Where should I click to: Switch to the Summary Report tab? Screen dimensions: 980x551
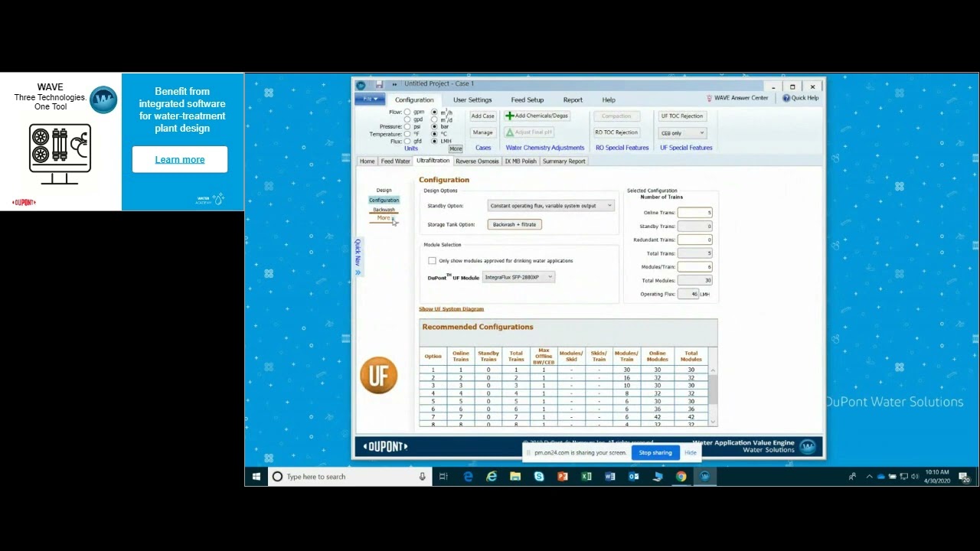[564, 161]
